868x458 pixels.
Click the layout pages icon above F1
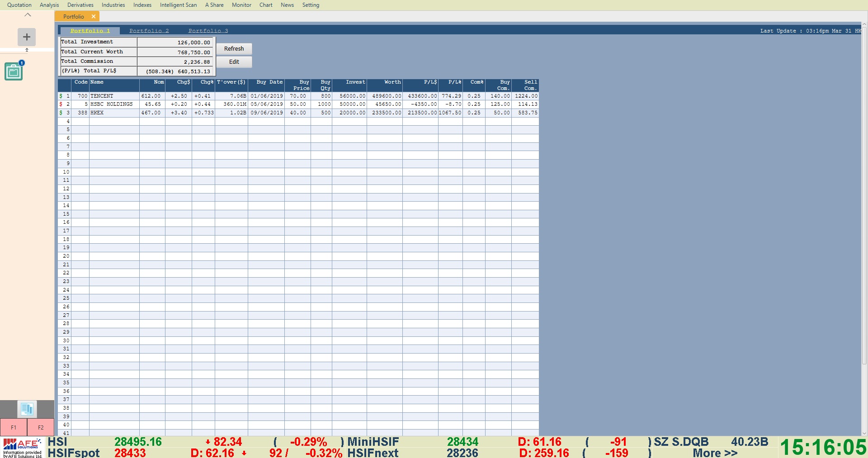[27, 409]
